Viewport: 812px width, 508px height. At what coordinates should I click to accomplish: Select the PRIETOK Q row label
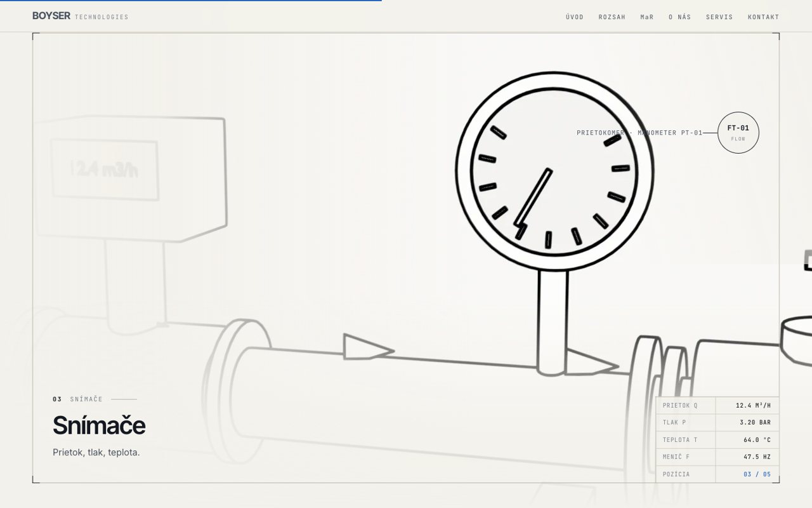680,405
